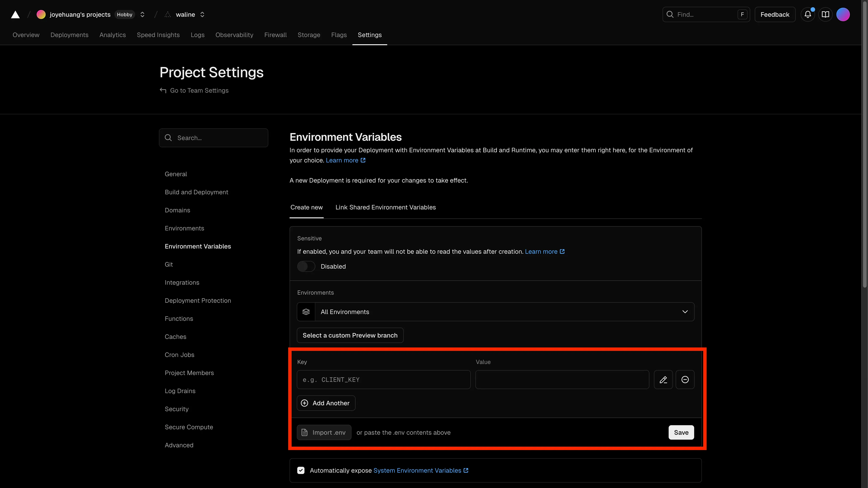868x488 pixels.
Task: Remove the variable row with minus icon
Action: click(x=685, y=380)
